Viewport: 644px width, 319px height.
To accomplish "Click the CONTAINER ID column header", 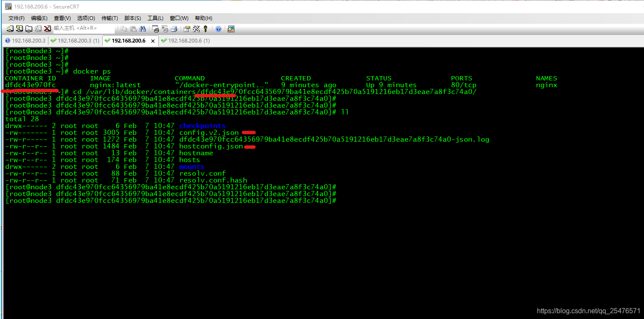I will tap(31, 78).
